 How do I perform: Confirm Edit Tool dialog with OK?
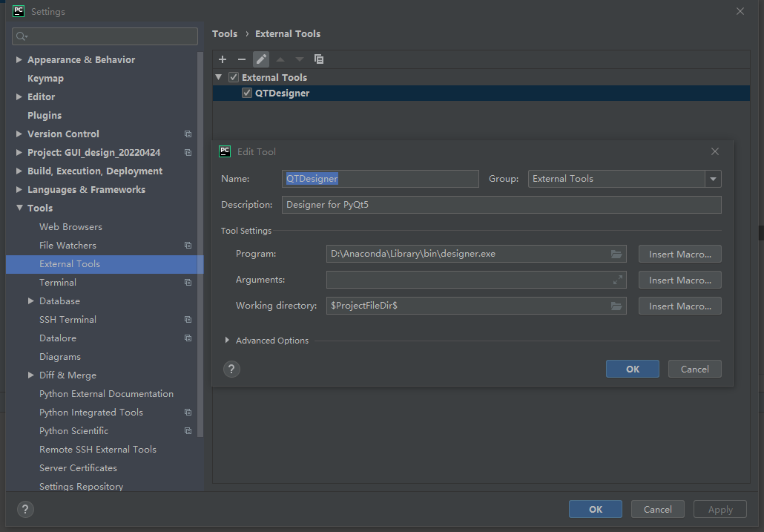click(x=633, y=370)
